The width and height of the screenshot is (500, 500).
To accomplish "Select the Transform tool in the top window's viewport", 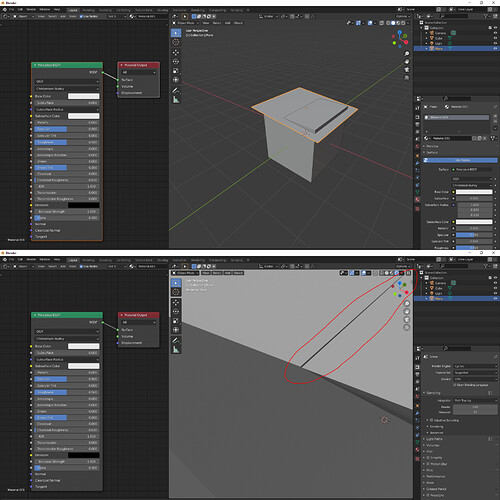I will coord(176,80).
